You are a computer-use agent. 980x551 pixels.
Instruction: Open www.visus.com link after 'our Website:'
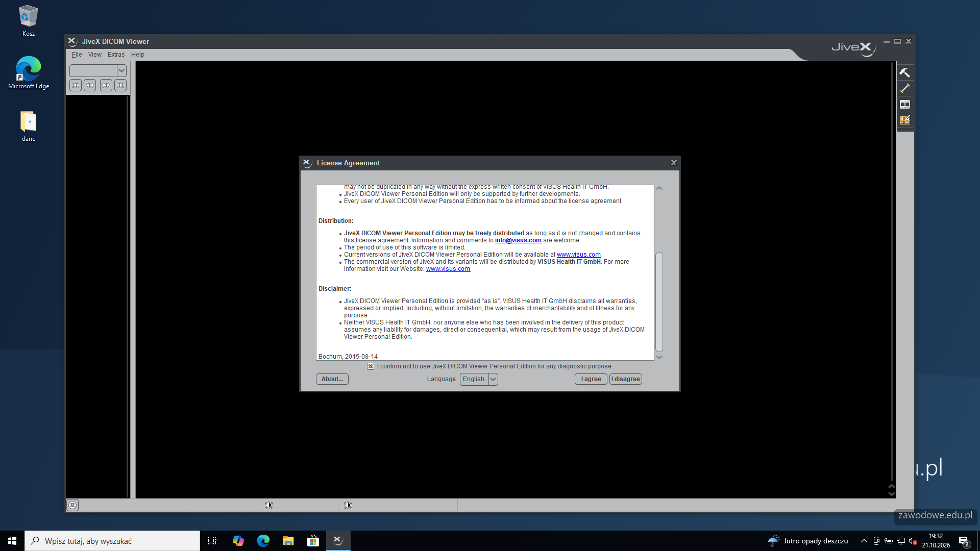[448, 269]
